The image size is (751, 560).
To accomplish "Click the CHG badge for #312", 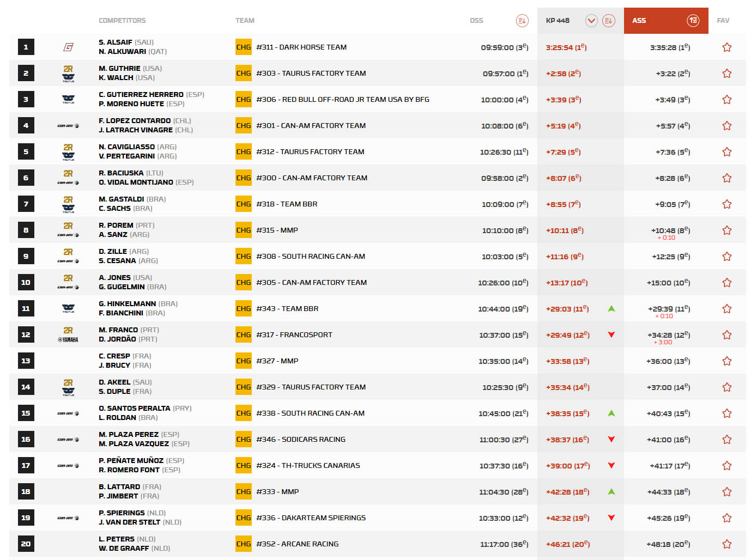I will point(243,152).
